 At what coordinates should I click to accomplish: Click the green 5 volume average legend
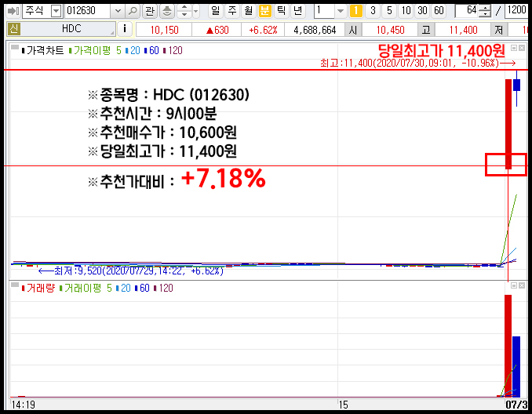pyautogui.click(x=109, y=289)
